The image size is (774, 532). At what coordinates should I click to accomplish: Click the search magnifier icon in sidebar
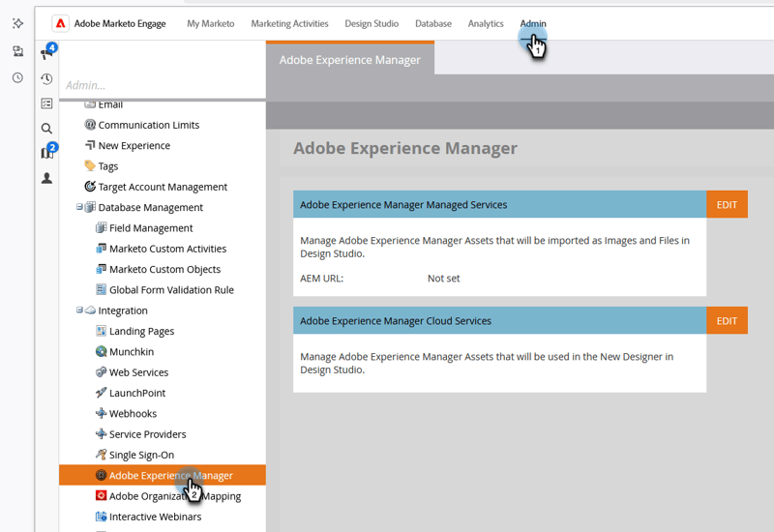click(x=46, y=129)
